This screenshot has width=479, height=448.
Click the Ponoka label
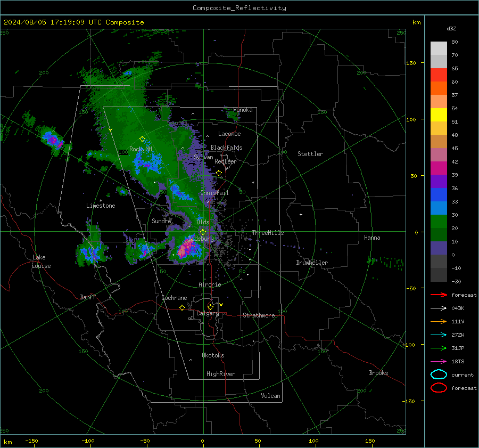(x=243, y=110)
